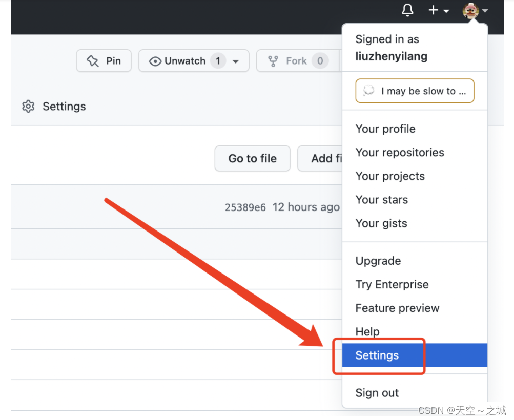Open commit 25389e6
This screenshot has width=514, height=420.
click(x=245, y=207)
